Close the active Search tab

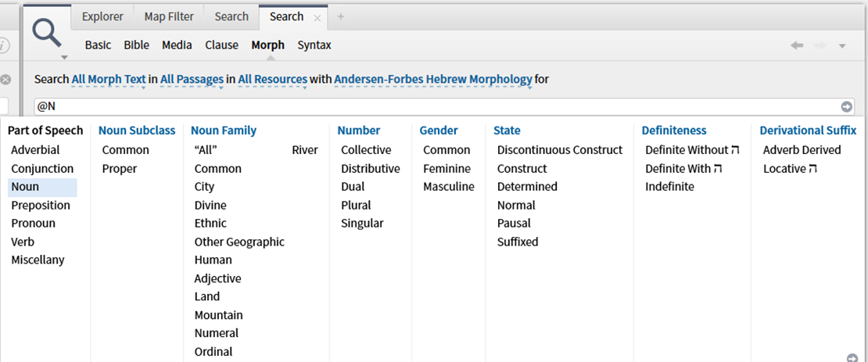[317, 18]
